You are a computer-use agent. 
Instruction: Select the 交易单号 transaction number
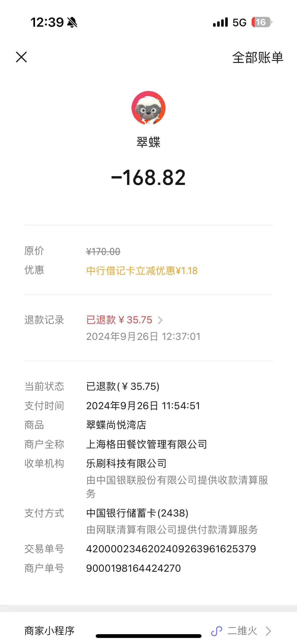click(171, 549)
